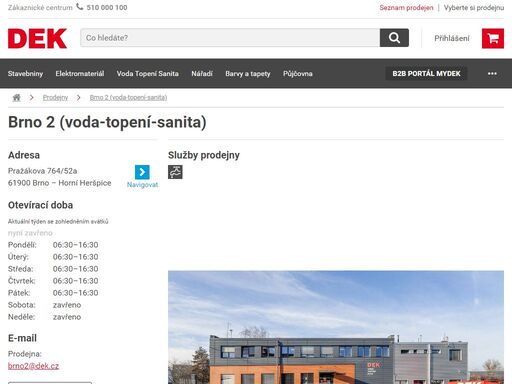The width and height of the screenshot is (512, 384).
Task: Open the Půjčovna menu
Action: (298, 74)
